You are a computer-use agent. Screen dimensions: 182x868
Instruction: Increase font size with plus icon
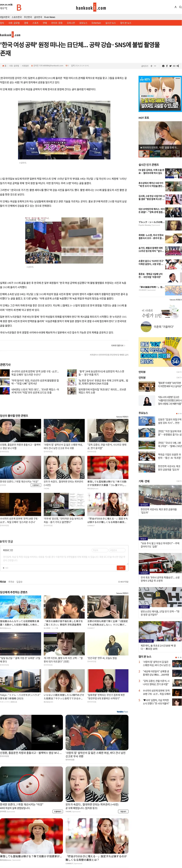point(151,66)
